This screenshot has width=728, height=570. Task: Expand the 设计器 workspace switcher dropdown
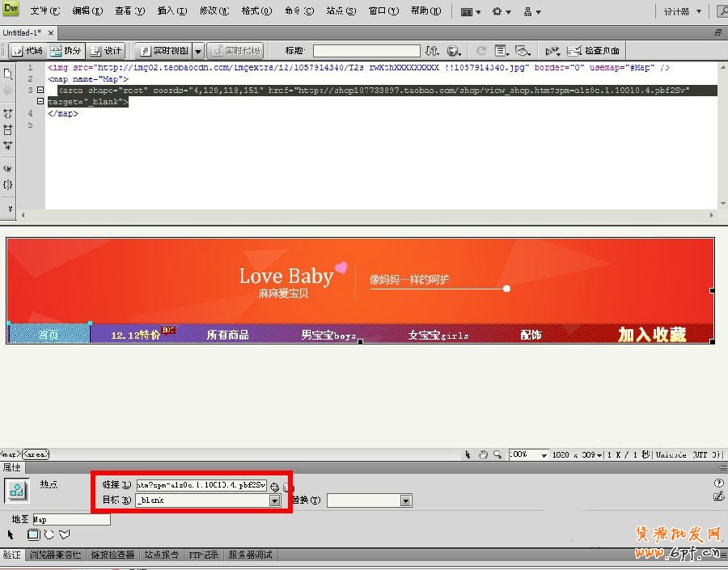coord(682,11)
